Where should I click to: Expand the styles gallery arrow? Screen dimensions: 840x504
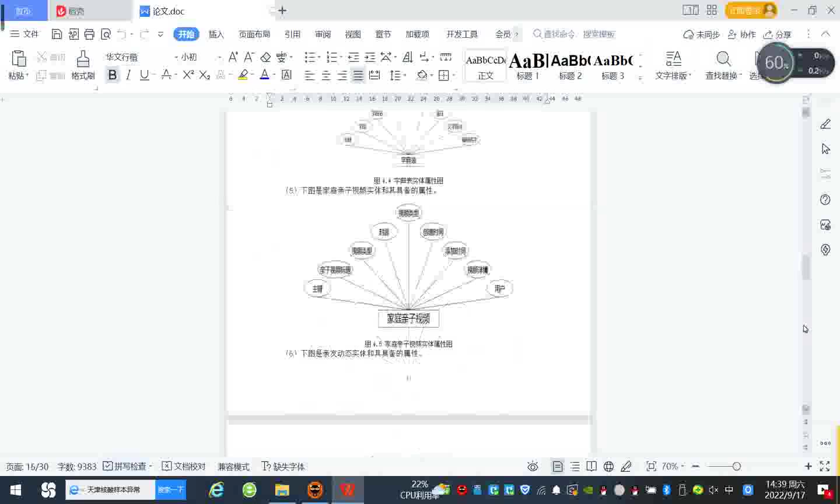[x=640, y=78]
